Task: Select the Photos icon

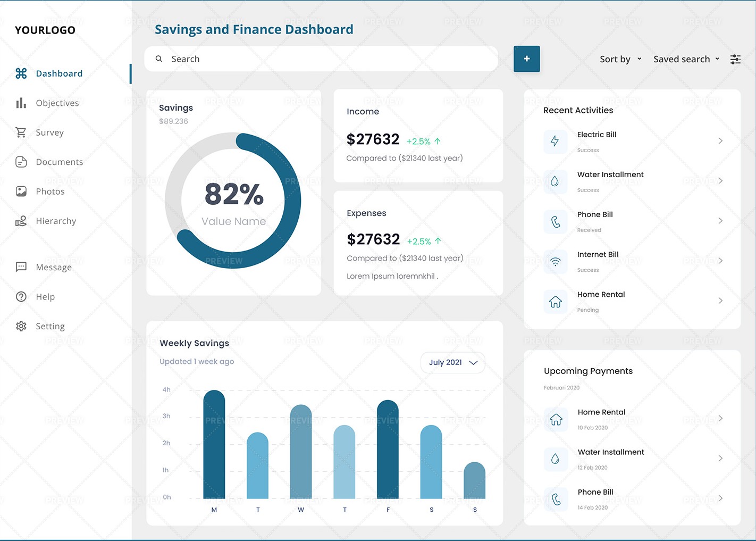Action: [21, 191]
